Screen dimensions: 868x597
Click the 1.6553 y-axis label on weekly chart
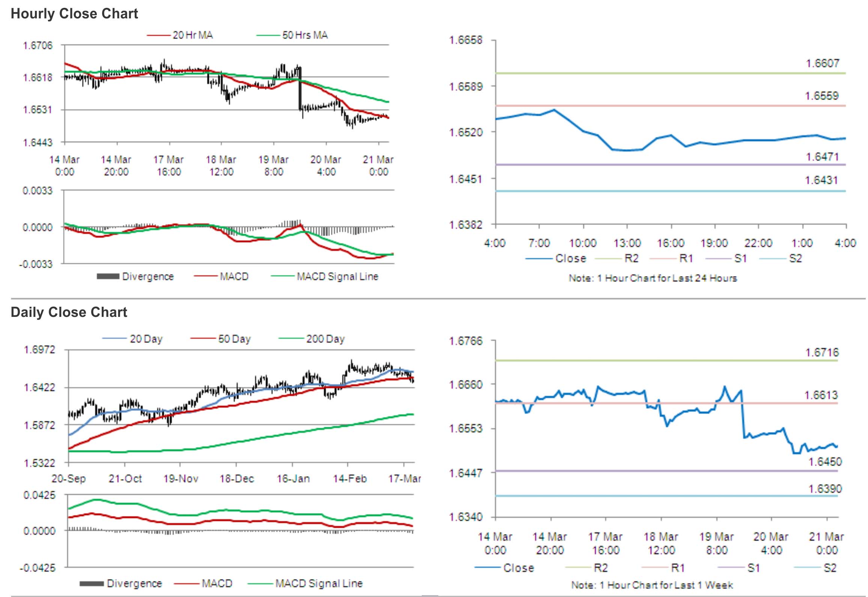coord(466,429)
